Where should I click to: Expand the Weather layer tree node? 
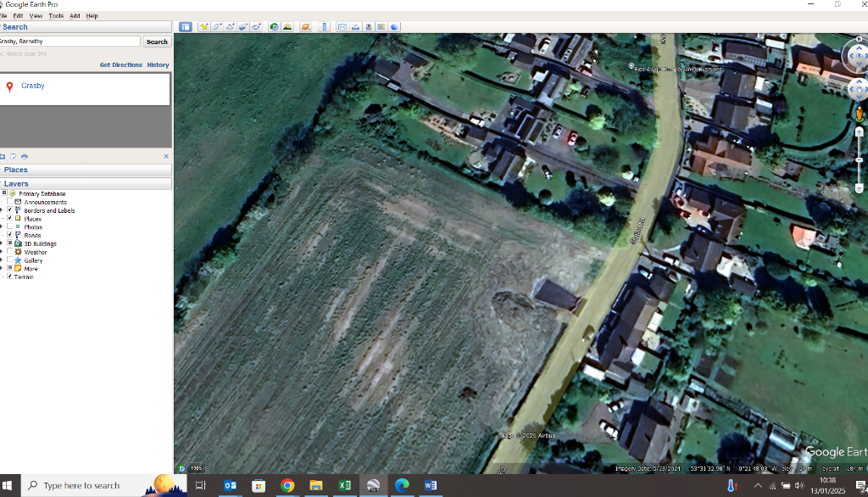[x=2, y=252]
